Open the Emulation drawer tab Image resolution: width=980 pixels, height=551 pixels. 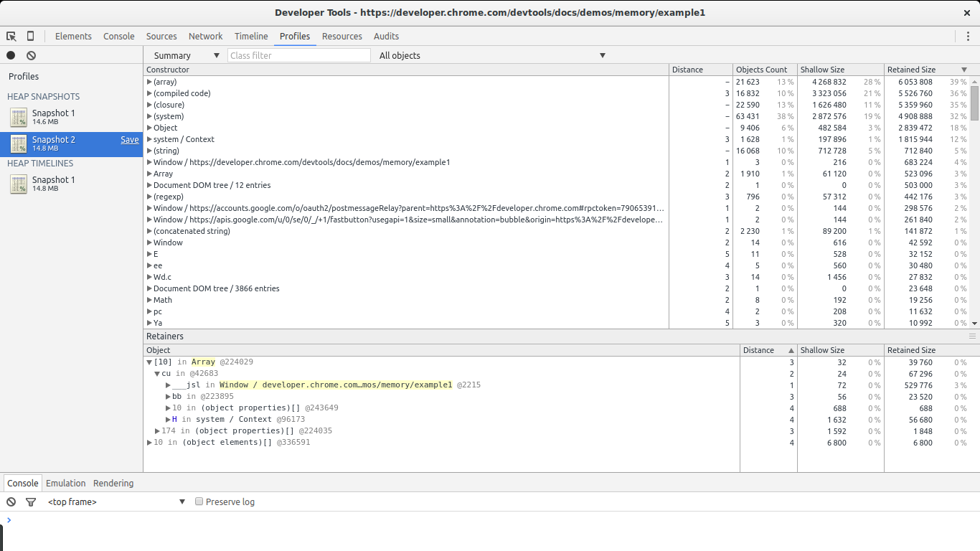pos(65,484)
